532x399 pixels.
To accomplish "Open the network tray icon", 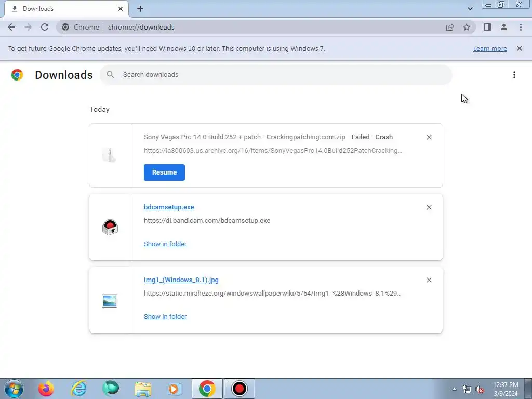I will click(467, 390).
